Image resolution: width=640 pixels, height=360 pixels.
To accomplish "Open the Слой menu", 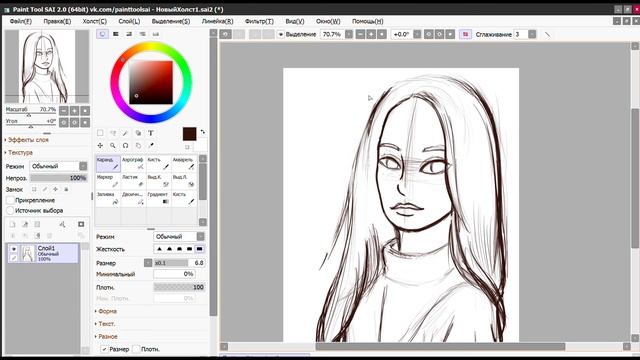I will (129, 21).
